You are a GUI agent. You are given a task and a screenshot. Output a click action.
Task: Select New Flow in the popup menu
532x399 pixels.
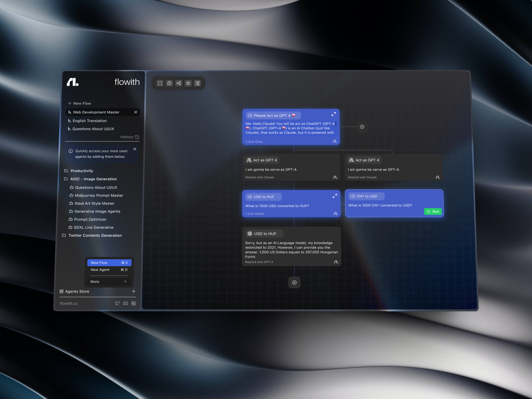(x=109, y=263)
